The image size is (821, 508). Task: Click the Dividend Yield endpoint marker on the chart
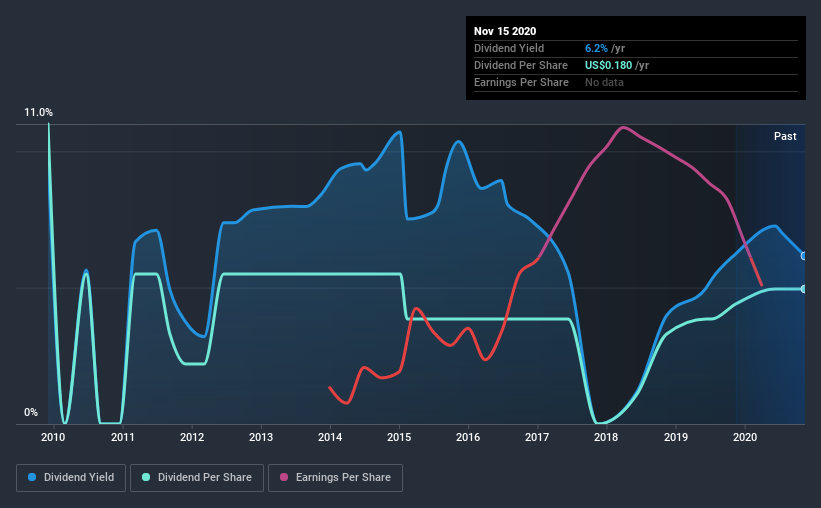pos(804,256)
